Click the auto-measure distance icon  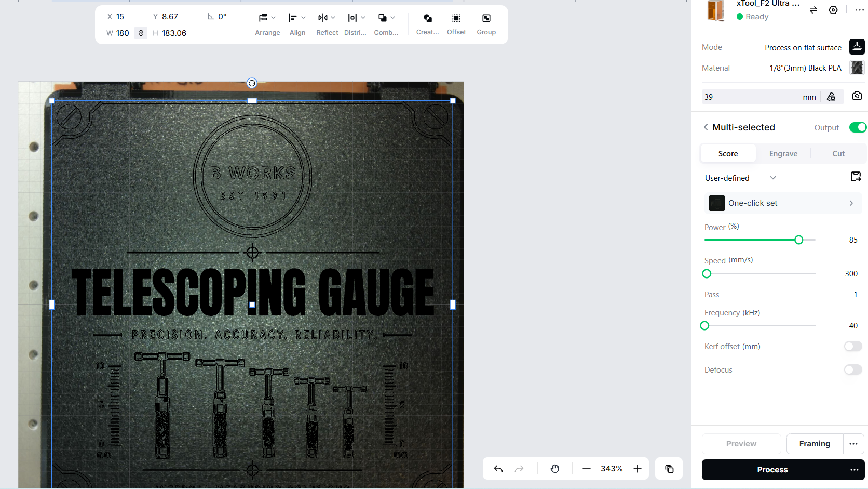coord(831,97)
